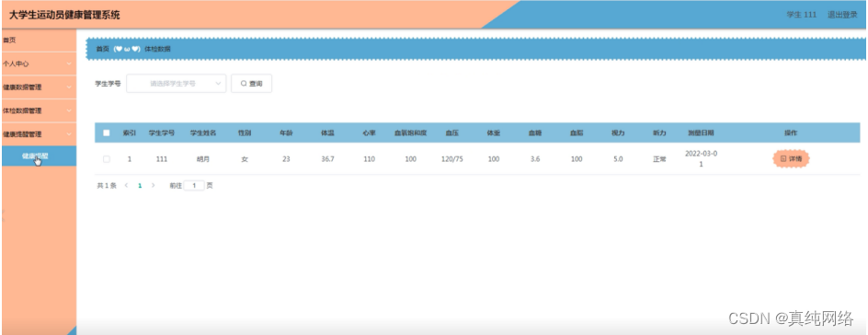The height and width of the screenshot is (335, 868).
Task: Click 听力 column header
Action: (x=660, y=133)
